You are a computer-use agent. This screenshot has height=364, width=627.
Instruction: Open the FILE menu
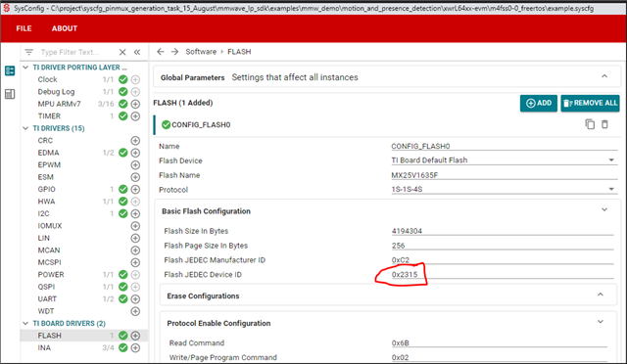click(x=24, y=28)
